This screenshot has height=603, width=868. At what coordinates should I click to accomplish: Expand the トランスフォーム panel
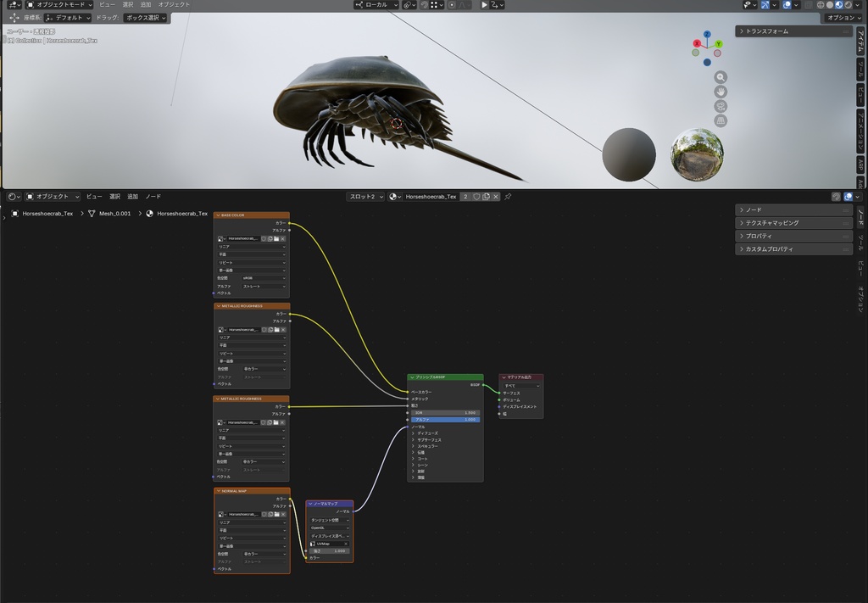click(x=793, y=31)
